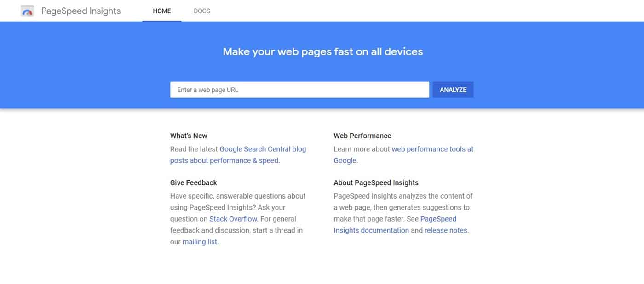Click the What's New section heading

(189, 136)
